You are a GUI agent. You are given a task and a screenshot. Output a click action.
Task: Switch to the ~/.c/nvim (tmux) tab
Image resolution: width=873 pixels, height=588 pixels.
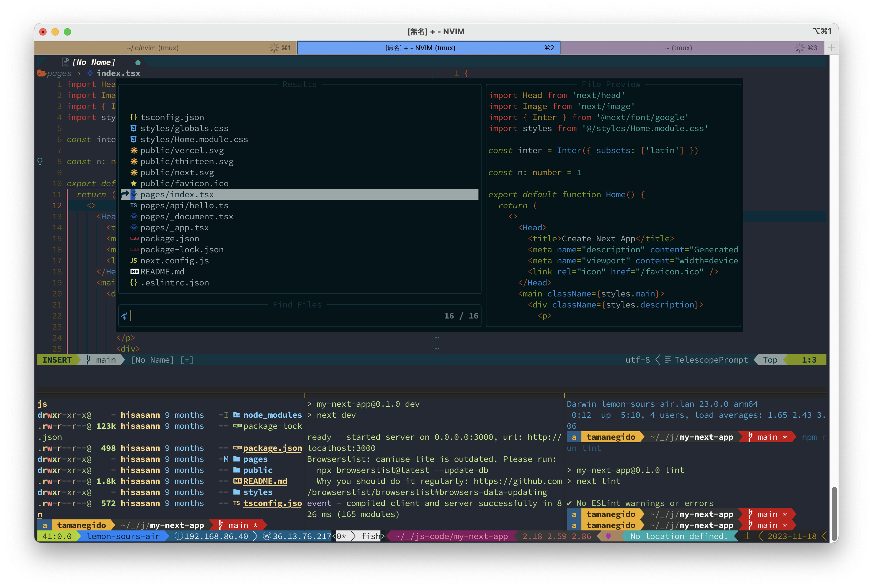pos(153,48)
